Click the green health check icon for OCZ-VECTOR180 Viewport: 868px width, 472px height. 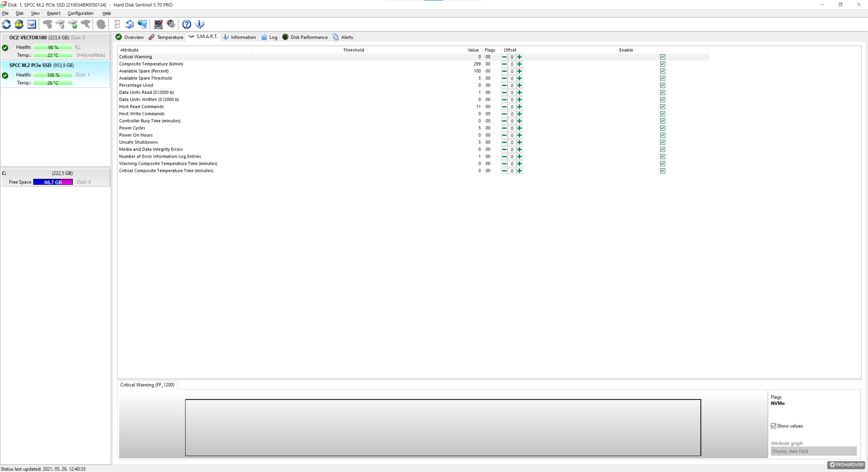[5, 48]
